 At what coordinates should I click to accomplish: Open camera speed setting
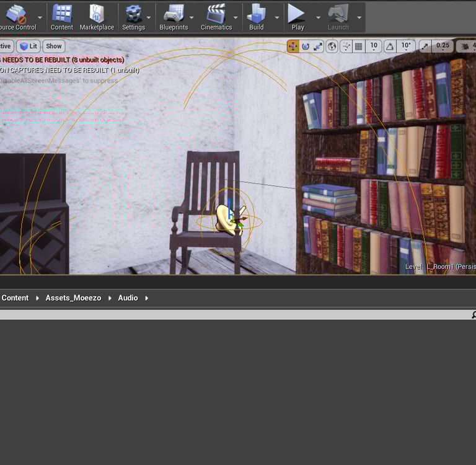coord(467,46)
